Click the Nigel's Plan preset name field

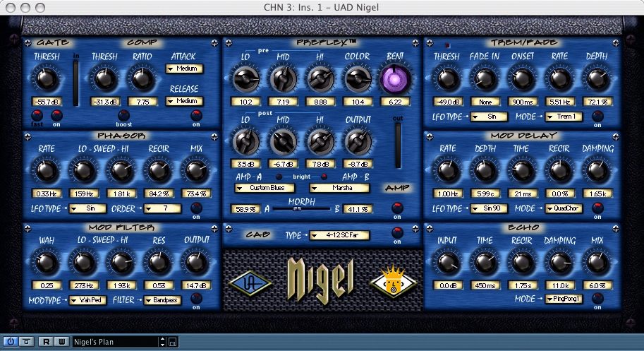[x=116, y=342]
